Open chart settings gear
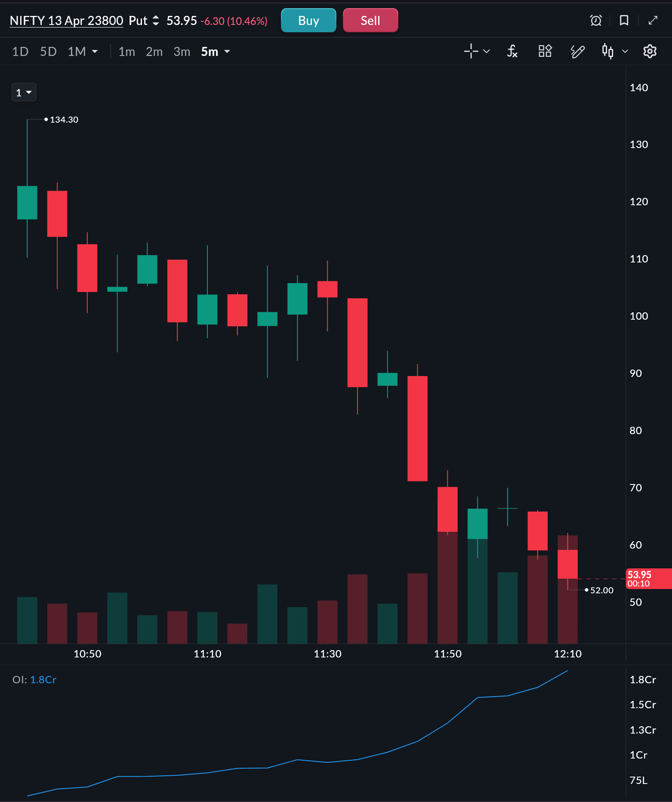 click(x=650, y=52)
